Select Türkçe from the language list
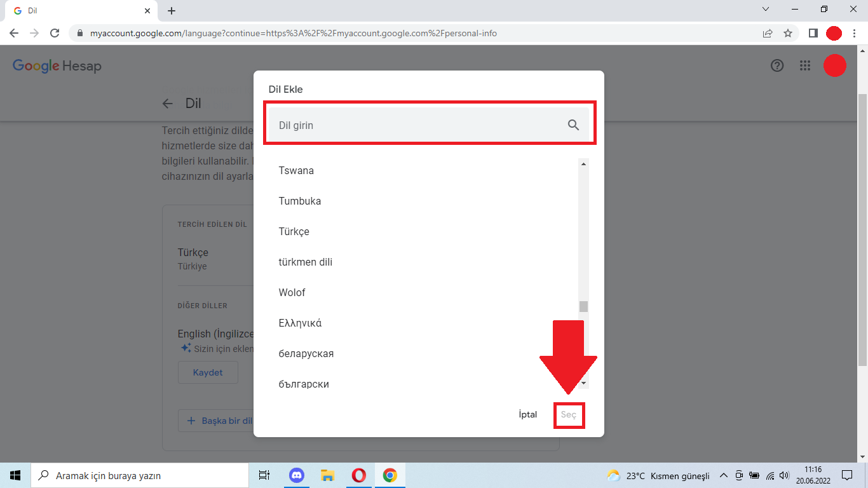This screenshot has height=488, width=868. (294, 231)
